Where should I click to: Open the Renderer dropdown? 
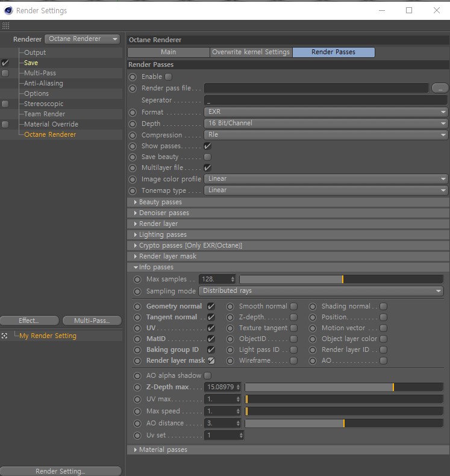point(83,39)
